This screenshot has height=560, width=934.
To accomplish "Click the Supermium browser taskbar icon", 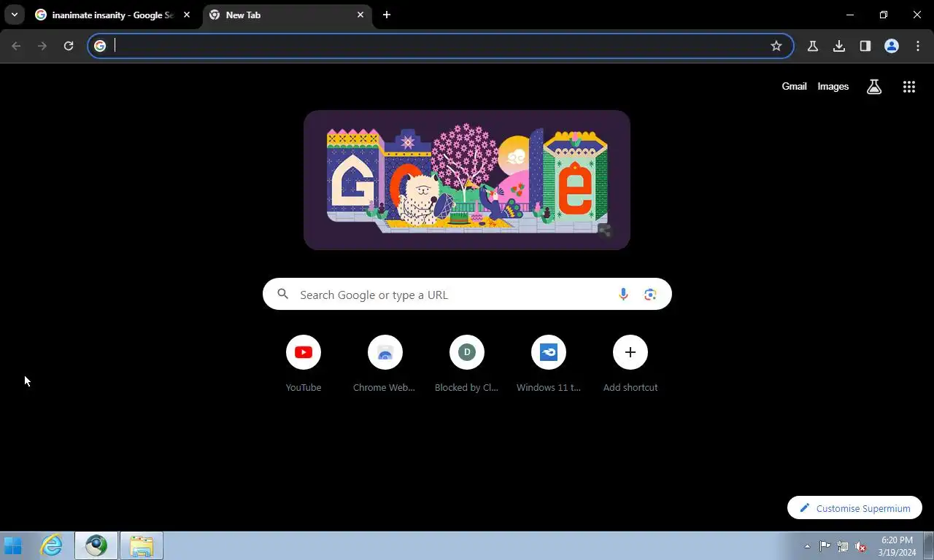I will tap(96, 545).
